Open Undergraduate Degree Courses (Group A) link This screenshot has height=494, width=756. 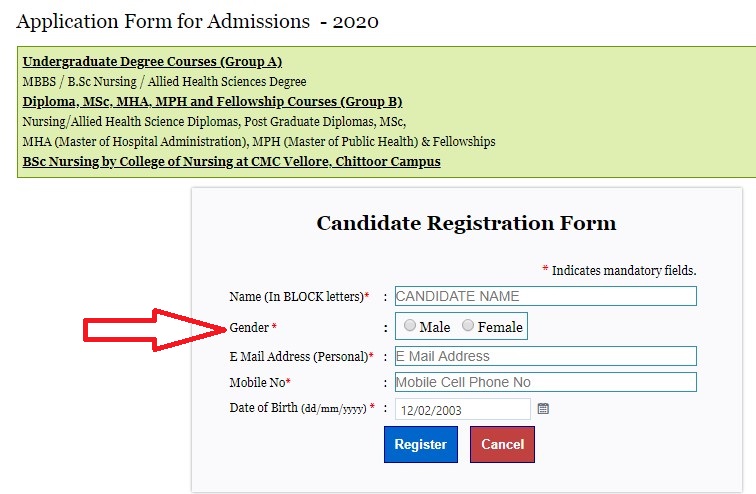152,62
